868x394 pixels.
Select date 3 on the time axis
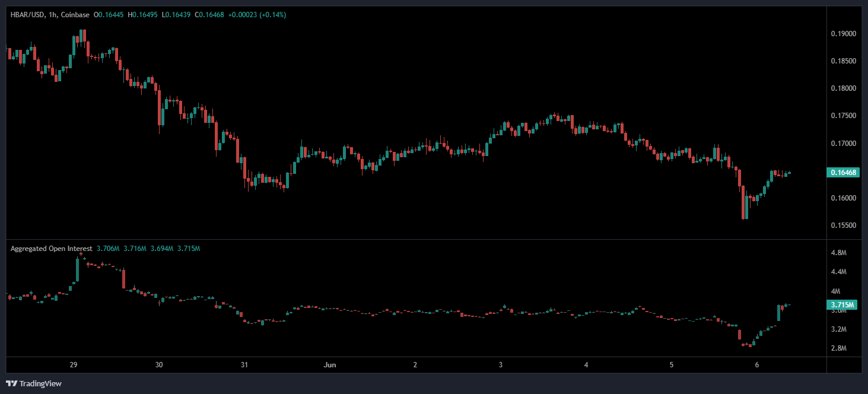tap(501, 365)
